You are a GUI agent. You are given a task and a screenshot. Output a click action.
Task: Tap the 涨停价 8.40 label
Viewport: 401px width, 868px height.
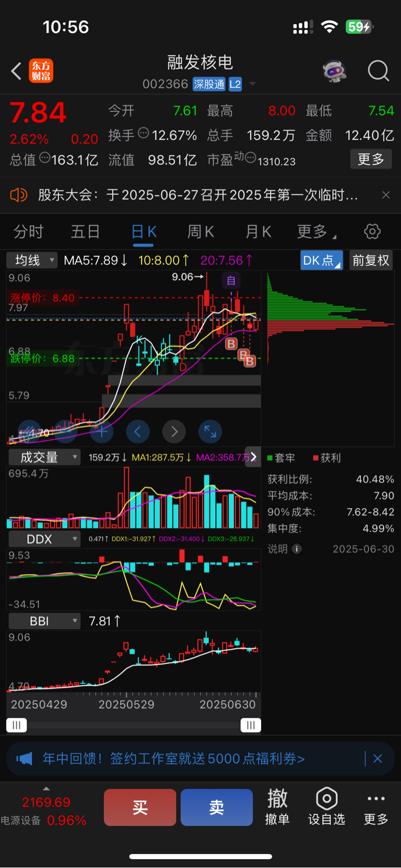click(43, 298)
